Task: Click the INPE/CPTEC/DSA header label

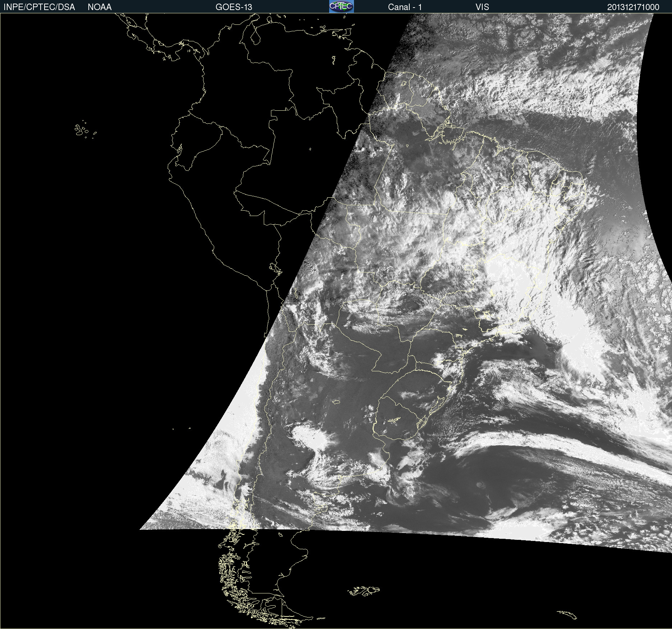Action: tap(39, 7)
